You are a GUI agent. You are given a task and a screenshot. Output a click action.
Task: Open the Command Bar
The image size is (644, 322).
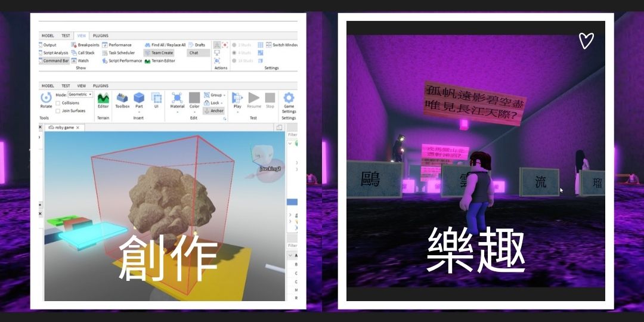(54, 61)
